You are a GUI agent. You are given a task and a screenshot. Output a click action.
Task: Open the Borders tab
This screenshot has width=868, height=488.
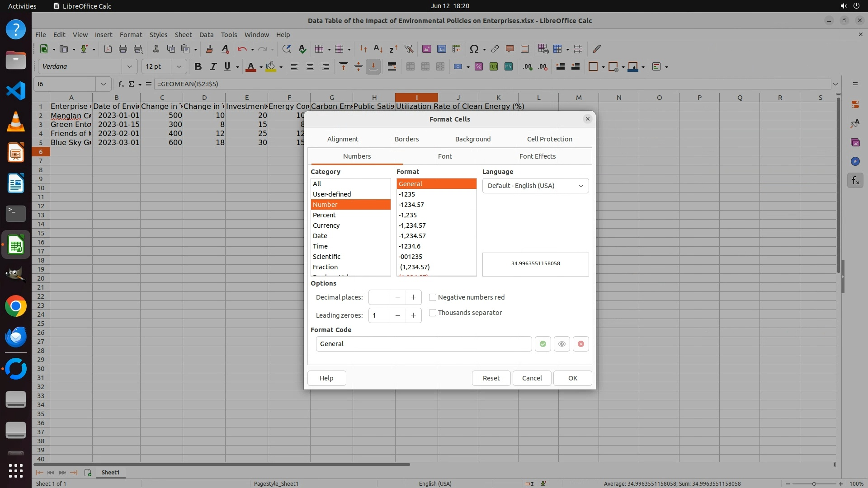406,139
